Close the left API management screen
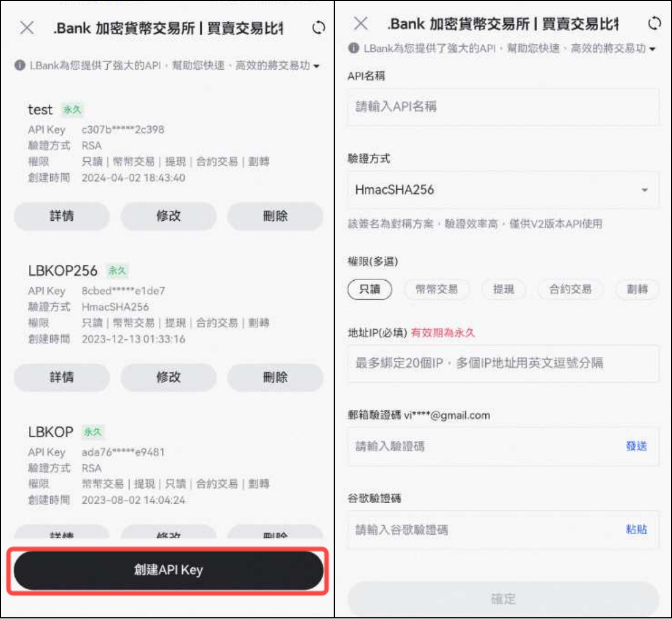This screenshot has width=672, height=619. click(25, 27)
